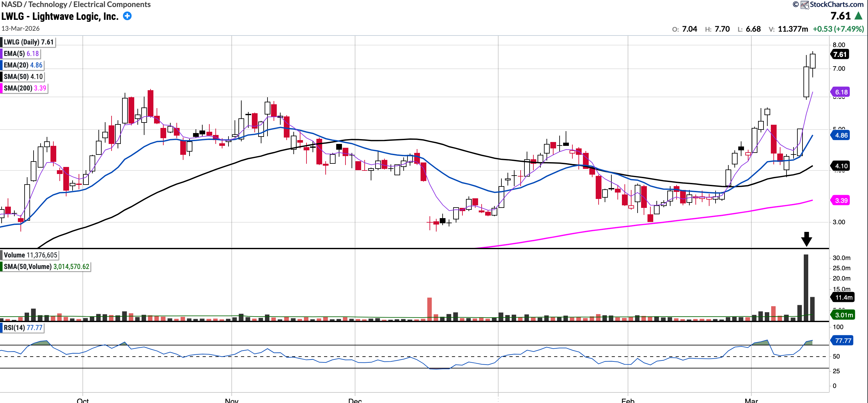Click the blue 77.77 RSI value tag
This screenshot has width=868, height=403.
843,341
